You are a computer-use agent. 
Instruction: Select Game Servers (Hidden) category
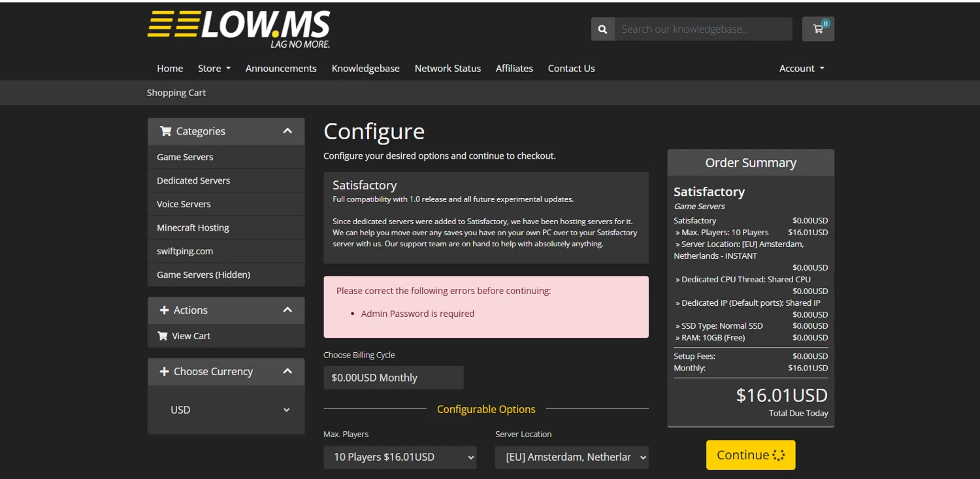coord(226,274)
